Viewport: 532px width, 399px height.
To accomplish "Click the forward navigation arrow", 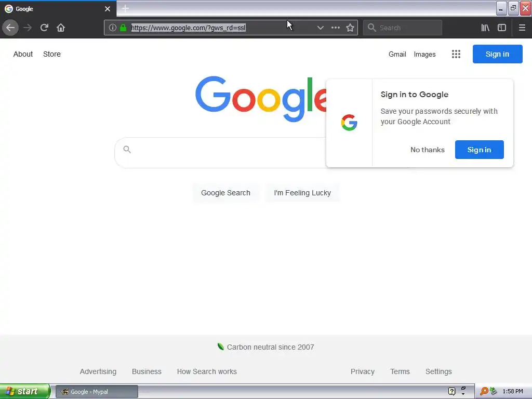I will pos(28,28).
